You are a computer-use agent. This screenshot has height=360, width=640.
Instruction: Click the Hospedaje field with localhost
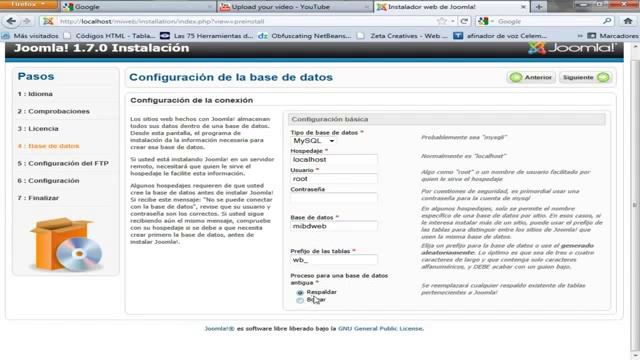point(334,160)
